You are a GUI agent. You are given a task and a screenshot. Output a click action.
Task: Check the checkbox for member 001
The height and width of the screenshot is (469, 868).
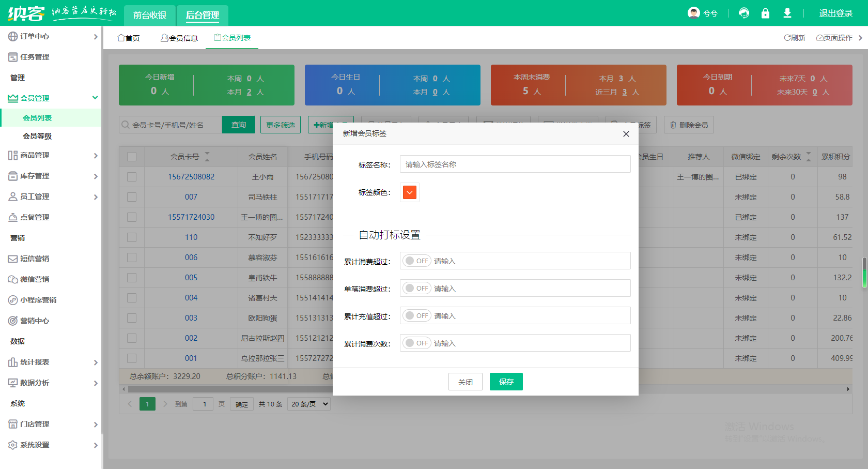pos(132,358)
